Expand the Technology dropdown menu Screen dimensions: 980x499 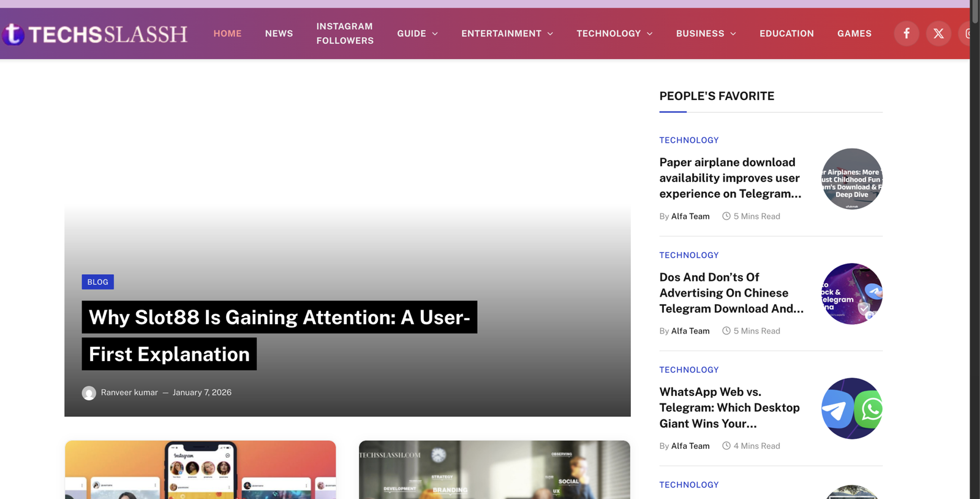(x=614, y=34)
